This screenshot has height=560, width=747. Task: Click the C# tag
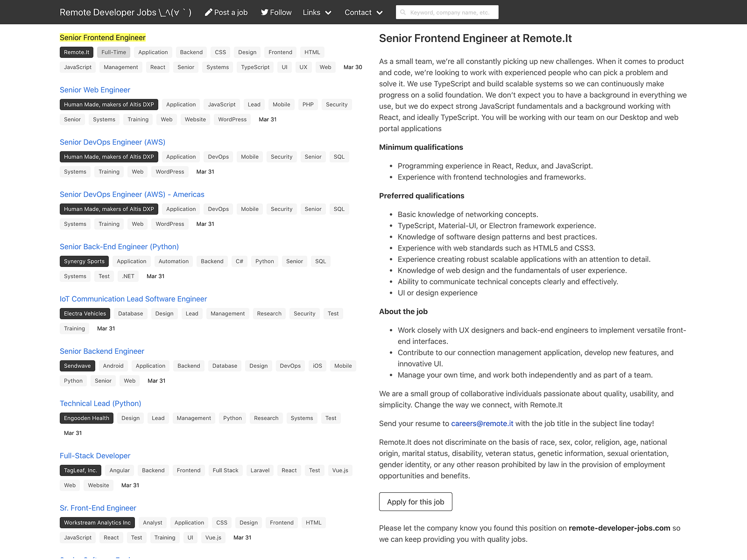[240, 261]
